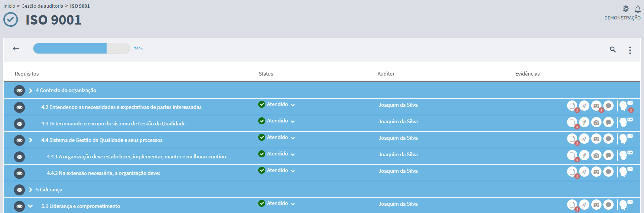The image size is (644, 213).
Task: Open Atendido status dropdown for row 4.4.1
Action: [277, 154]
